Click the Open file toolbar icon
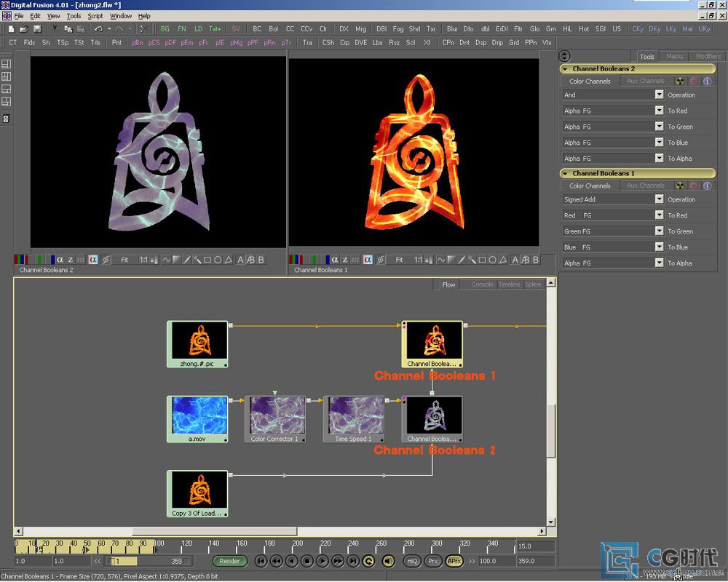This screenshot has width=728, height=582. pyautogui.click(x=24, y=29)
